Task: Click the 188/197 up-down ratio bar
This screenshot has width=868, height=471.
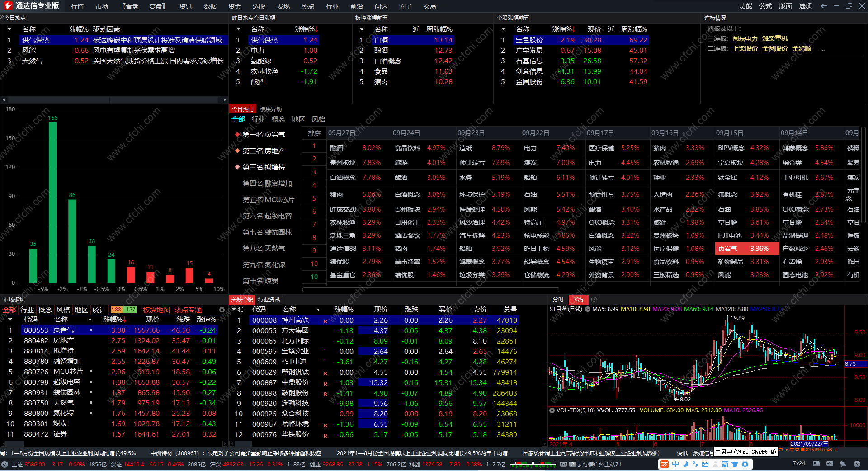Action: (123, 310)
